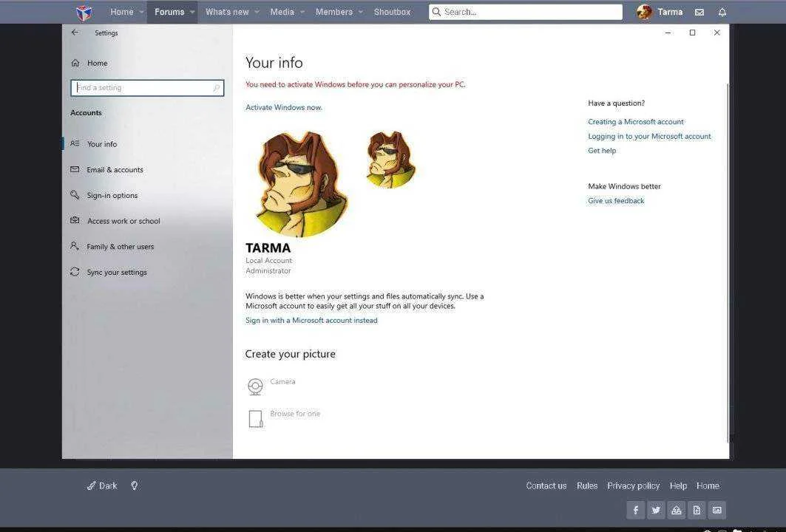Click the small profile picture thumbnail
The image size is (786, 532).
coord(390,160)
